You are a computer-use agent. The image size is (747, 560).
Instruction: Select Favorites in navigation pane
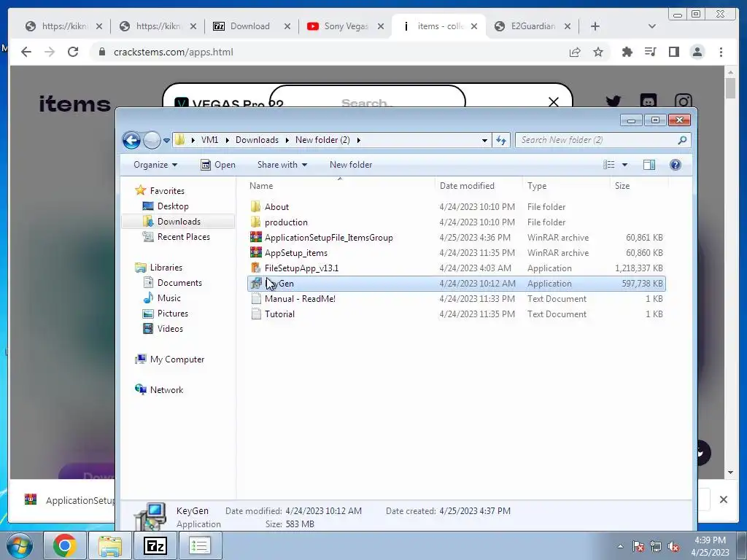click(167, 191)
